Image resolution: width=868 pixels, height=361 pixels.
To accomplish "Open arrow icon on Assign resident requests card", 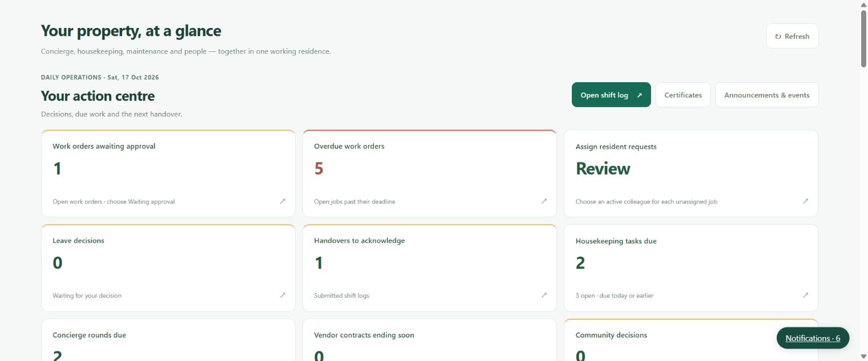I will tap(805, 201).
